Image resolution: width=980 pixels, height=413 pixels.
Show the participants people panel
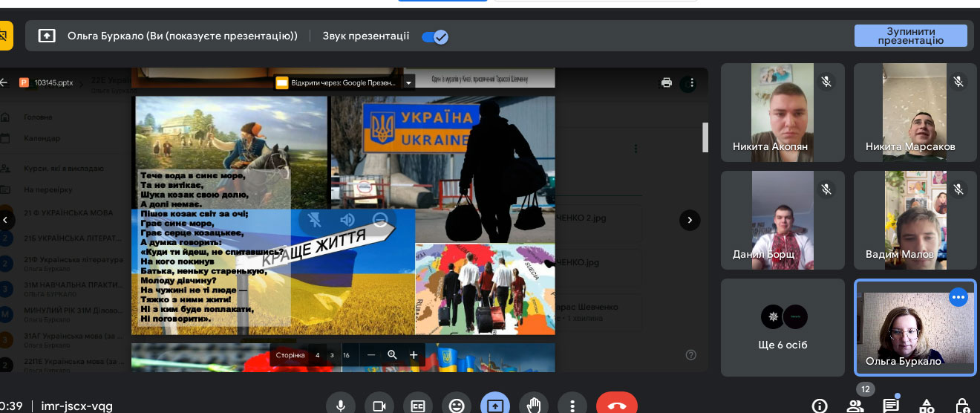pyautogui.click(x=855, y=406)
